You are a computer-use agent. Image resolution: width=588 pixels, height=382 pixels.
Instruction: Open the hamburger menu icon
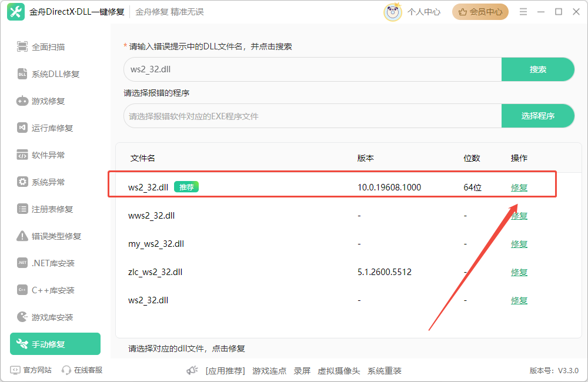click(x=523, y=12)
